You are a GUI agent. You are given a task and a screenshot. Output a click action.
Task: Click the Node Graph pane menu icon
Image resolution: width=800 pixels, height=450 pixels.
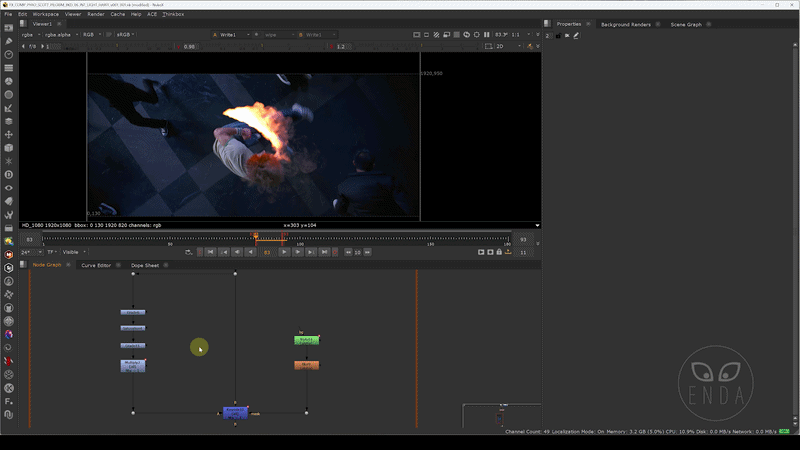coord(23,264)
